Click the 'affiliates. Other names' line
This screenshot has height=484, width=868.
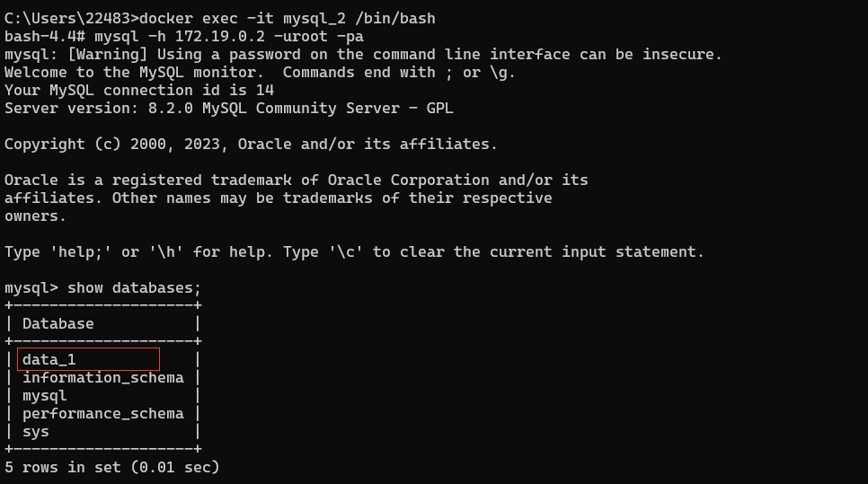point(278,198)
